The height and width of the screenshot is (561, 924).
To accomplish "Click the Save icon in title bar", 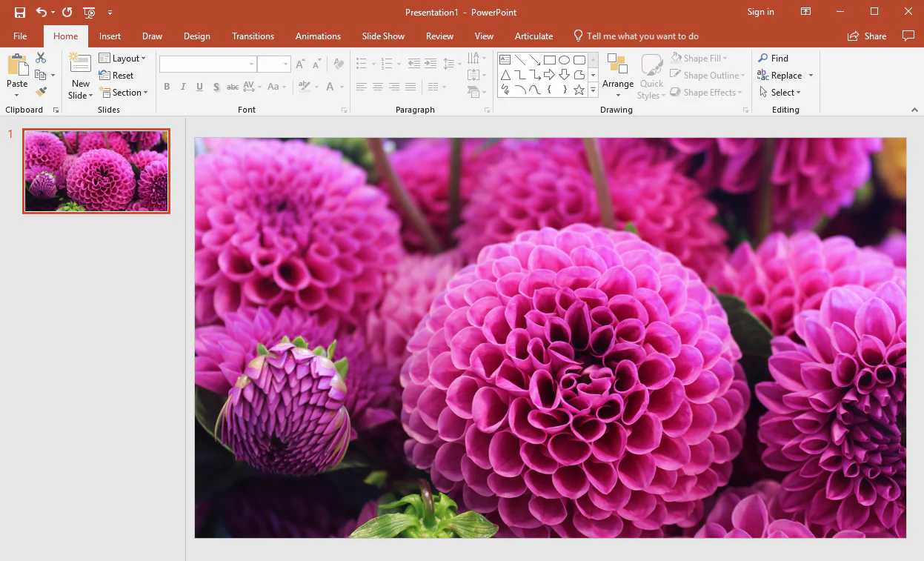I will click(20, 12).
